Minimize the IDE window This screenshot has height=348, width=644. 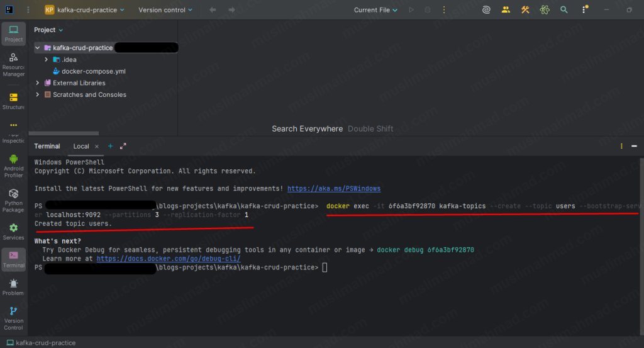pyautogui.click(x=606, y=10)
